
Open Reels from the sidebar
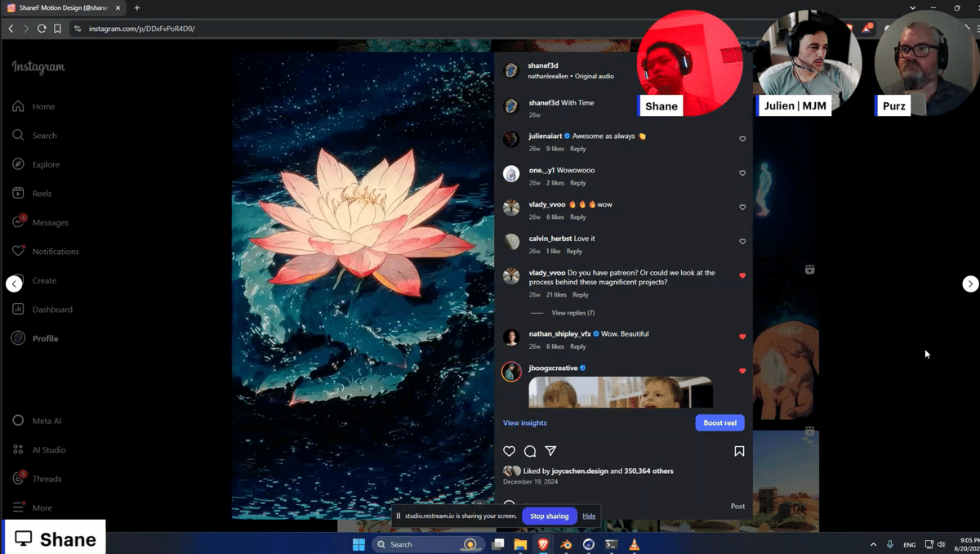(32, 194)
